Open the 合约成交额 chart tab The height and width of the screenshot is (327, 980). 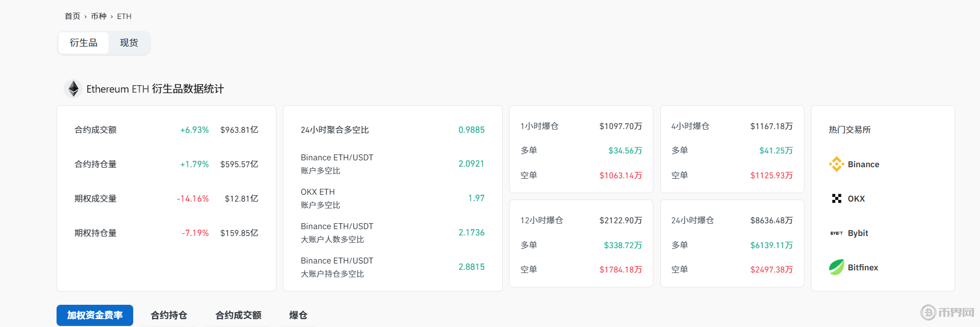click(238, 315)
